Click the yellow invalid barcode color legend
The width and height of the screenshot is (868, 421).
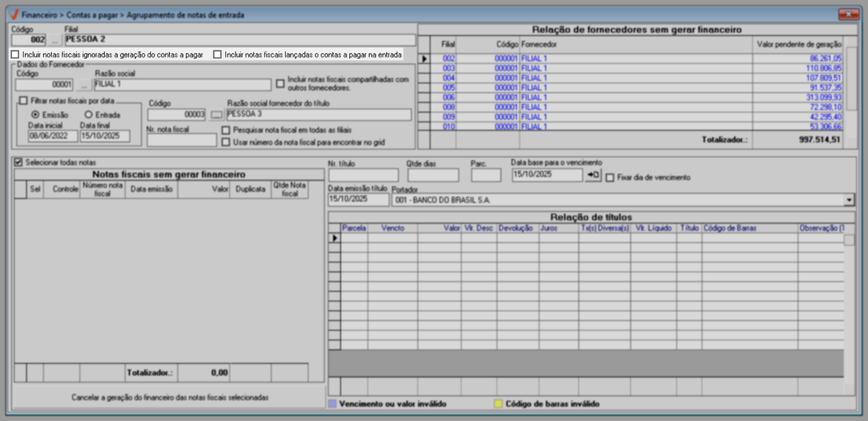(x=498, y=404)
